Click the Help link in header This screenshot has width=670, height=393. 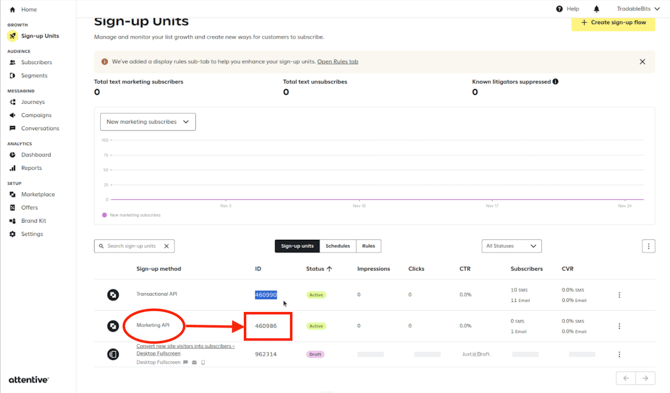pos(573,9)
